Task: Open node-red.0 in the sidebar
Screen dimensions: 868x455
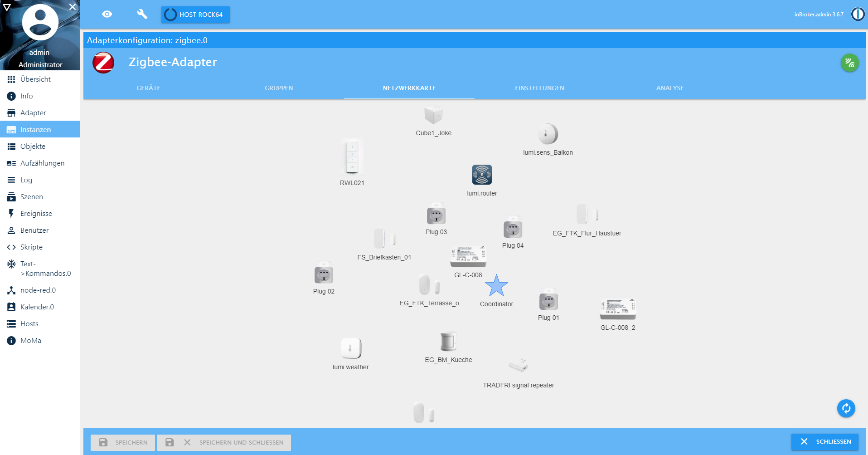Action: pos(40,290)
